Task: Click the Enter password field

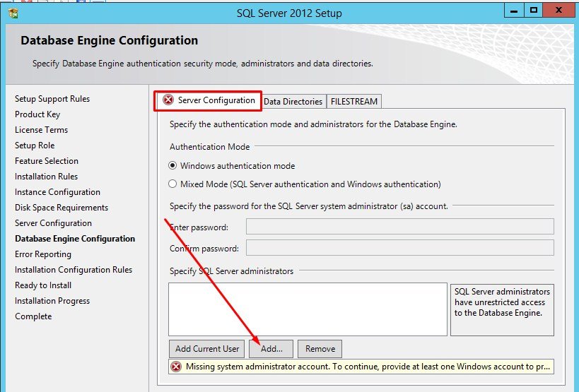Action: (x=400, y=227)
